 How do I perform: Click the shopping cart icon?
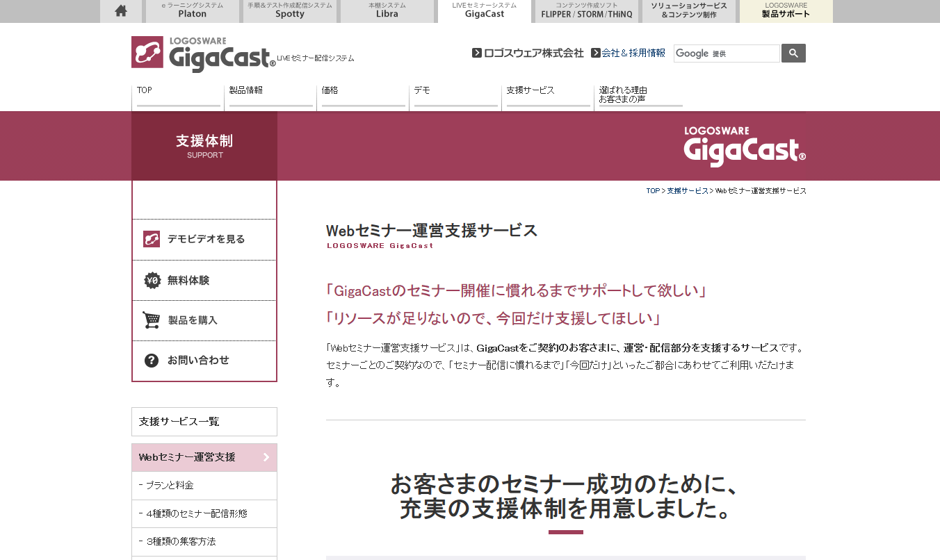(x=152, y=320)
